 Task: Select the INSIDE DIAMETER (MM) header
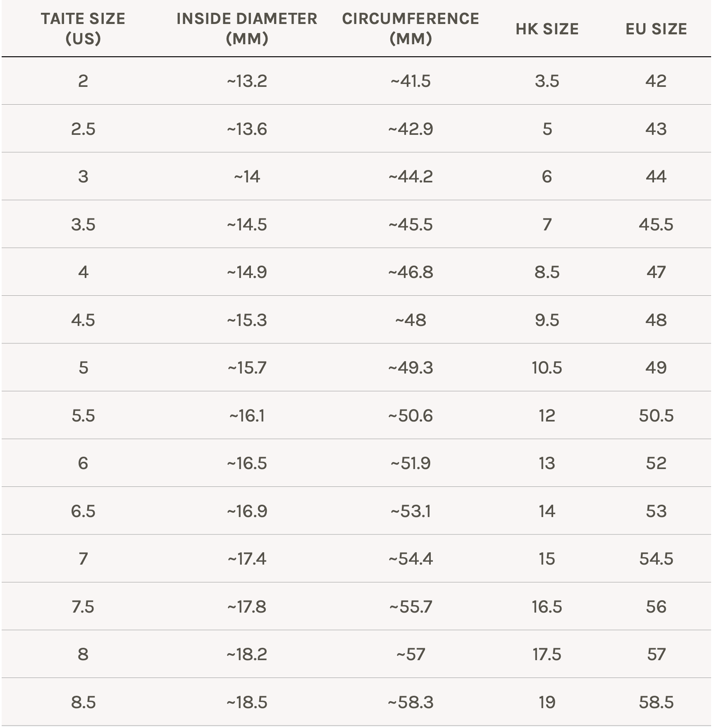point(247,29)
